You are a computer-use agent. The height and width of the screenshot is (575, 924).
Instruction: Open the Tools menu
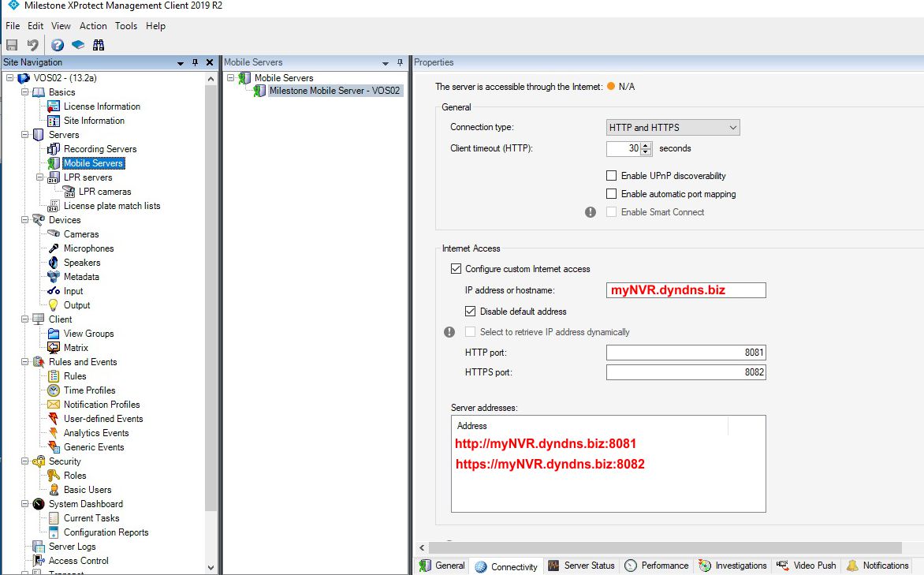tap(125, 26)
